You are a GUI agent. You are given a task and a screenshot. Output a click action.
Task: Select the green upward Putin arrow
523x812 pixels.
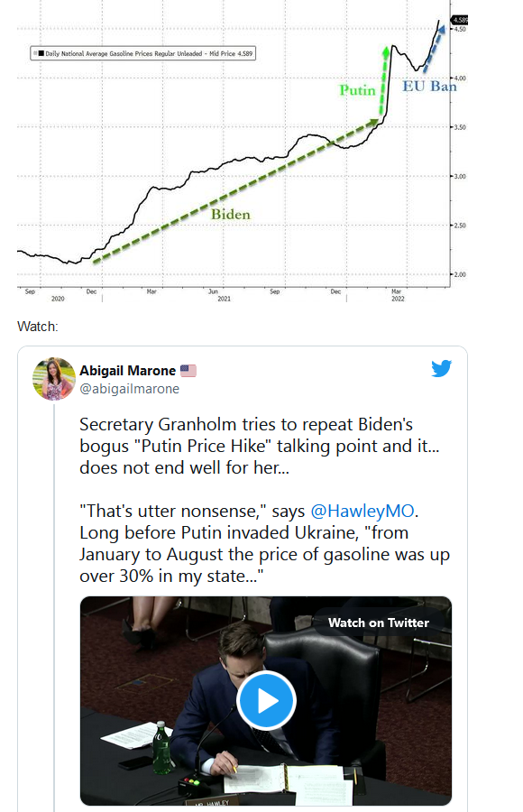click(x=384, y=81)
